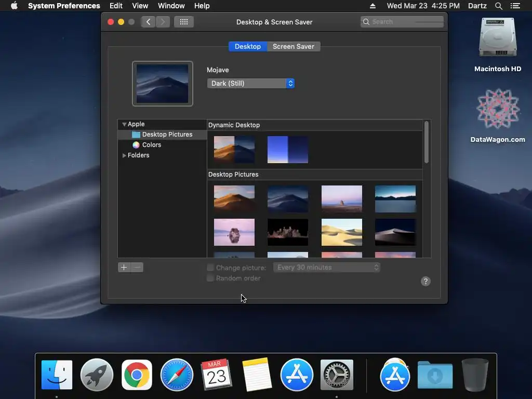Select the dark dune at night thumbnail
532x399 pixels.
tap(395, 232)
